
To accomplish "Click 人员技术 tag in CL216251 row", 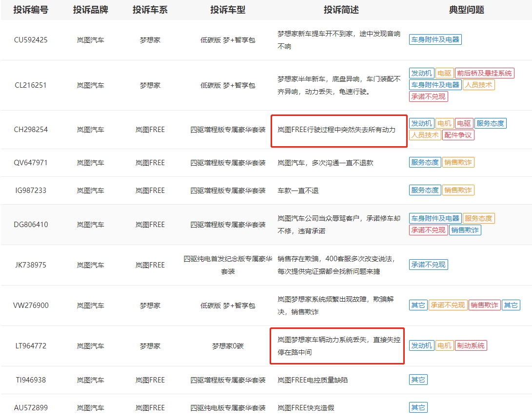I will point(479,85).
